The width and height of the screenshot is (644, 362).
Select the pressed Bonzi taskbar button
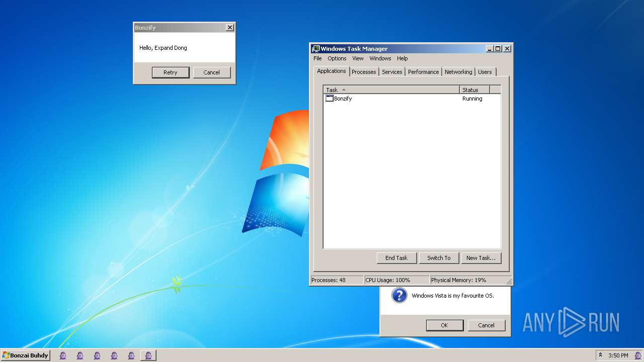tap(148, 355)
